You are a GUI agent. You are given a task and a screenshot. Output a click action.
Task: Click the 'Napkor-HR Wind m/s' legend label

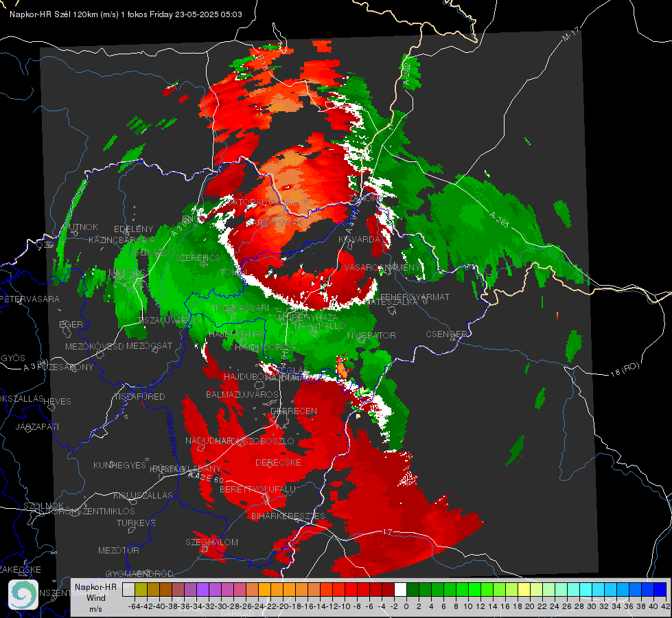click(x=95, y=597)
